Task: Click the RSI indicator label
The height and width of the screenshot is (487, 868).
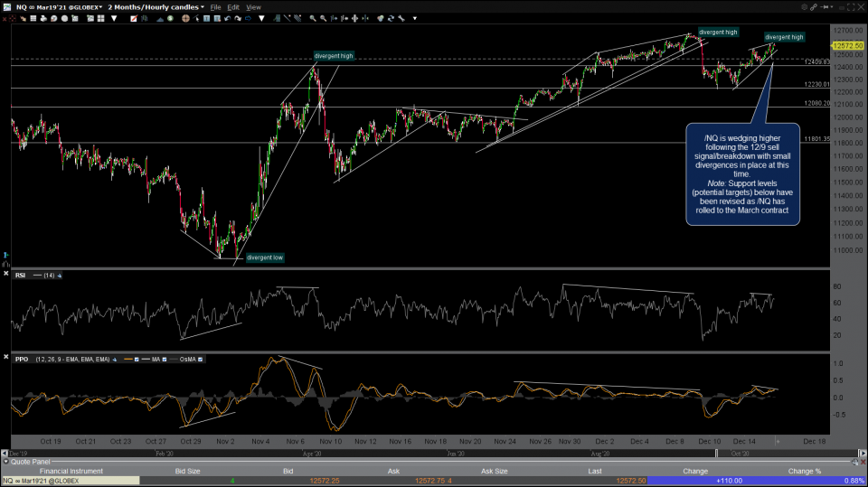Action: 20,275
